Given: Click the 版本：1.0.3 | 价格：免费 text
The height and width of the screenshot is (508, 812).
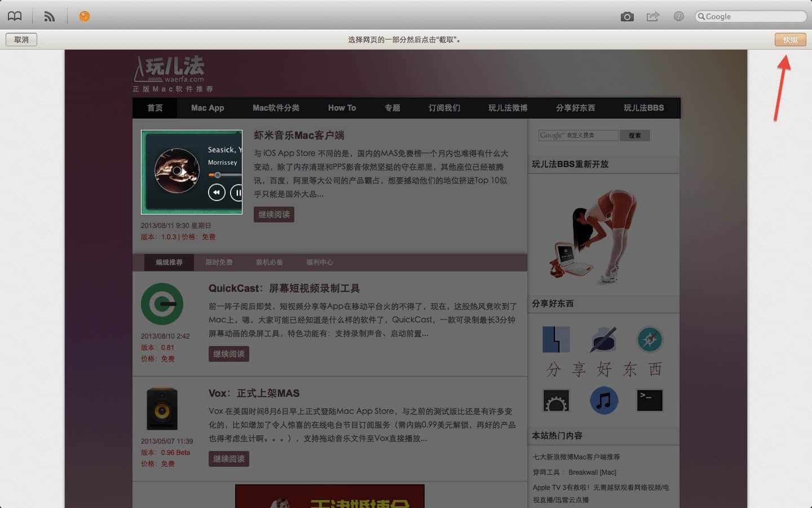Looking at the screenshot, I should 178,237.
